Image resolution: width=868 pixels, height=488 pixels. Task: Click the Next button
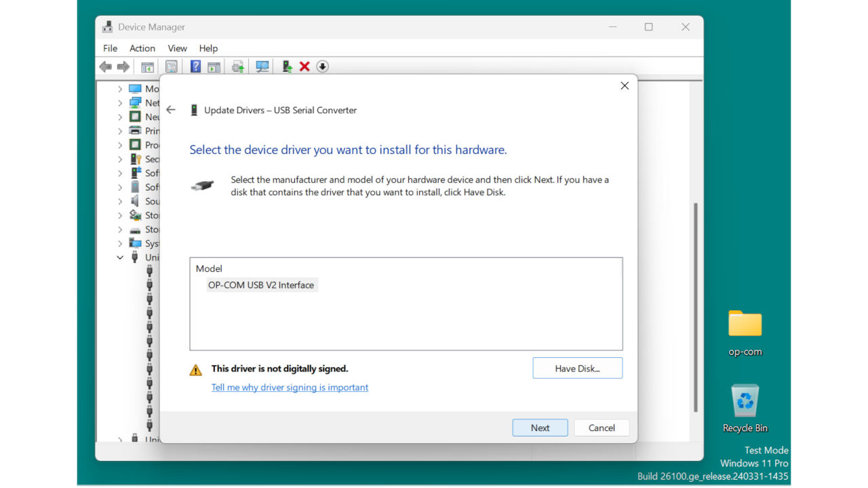(x=540, y=427)
